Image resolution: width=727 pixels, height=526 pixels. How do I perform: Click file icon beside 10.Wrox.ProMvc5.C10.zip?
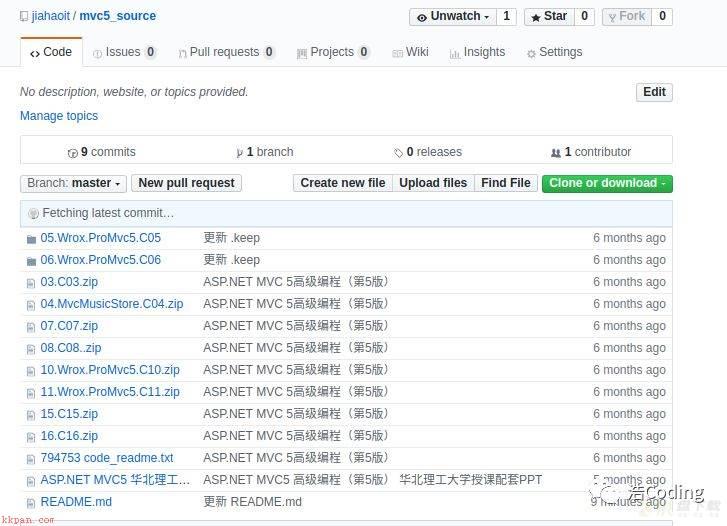[x=31, y=372]
